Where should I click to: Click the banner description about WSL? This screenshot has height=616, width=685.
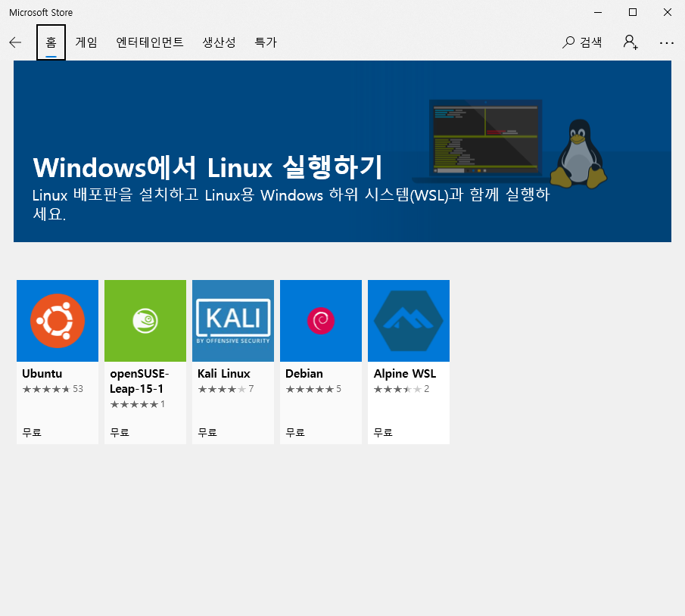(291, 204)
